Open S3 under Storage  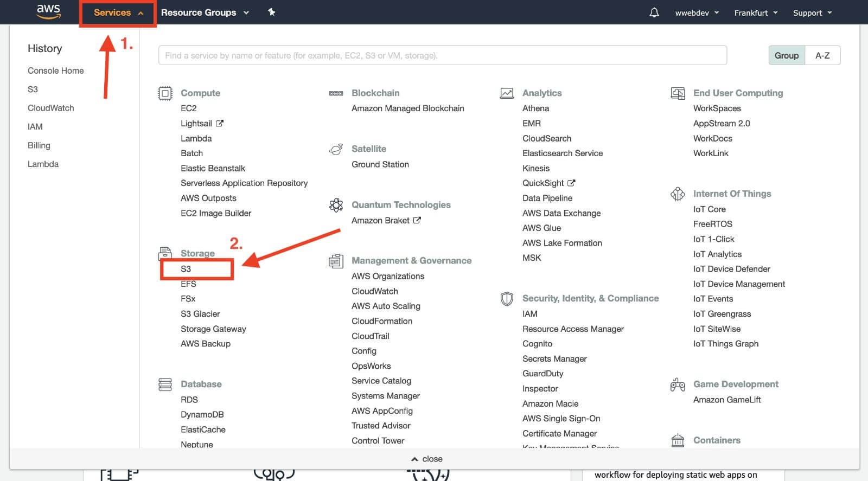pyautogui.click(x=186, y=269)
